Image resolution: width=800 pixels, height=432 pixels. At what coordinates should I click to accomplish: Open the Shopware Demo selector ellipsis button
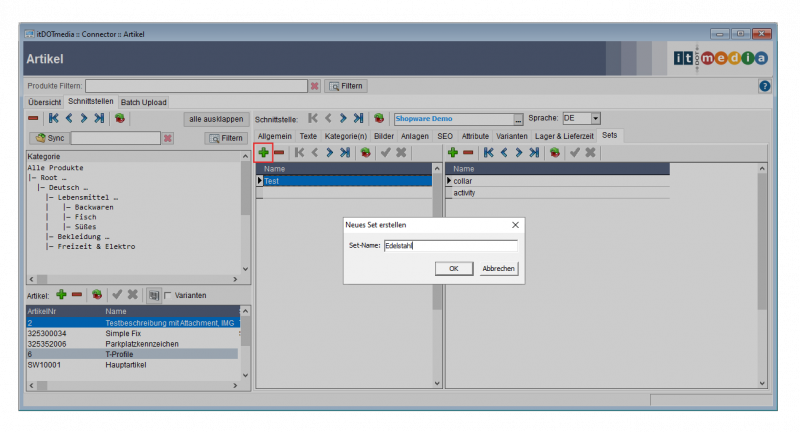click(518, 118)
